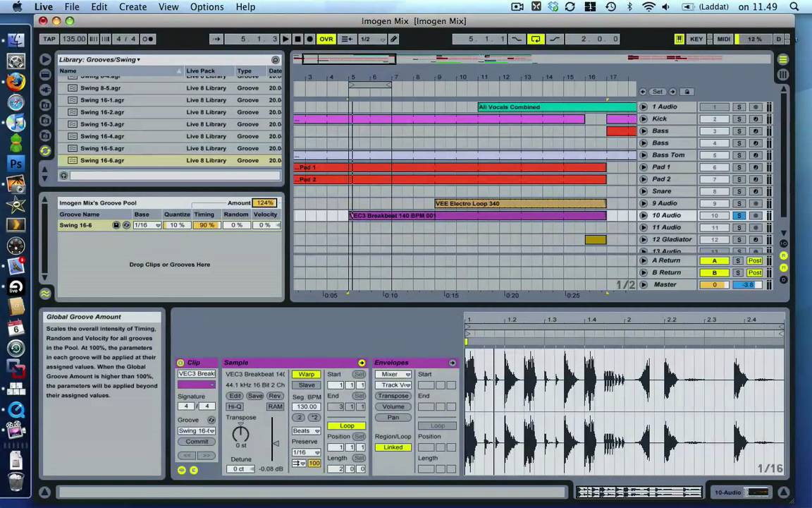The height and width of the screenshot is (508, 812).
Task: Activate Punch-Out switch
Action: click(554, 39)
